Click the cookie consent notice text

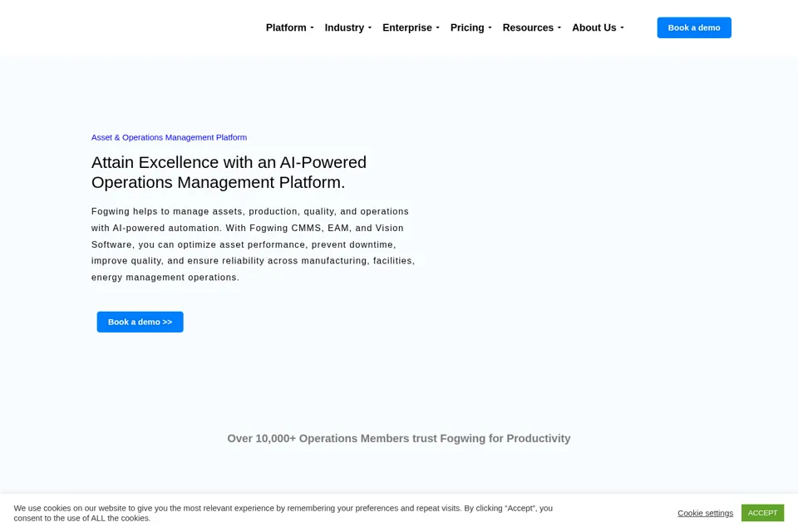283,513
